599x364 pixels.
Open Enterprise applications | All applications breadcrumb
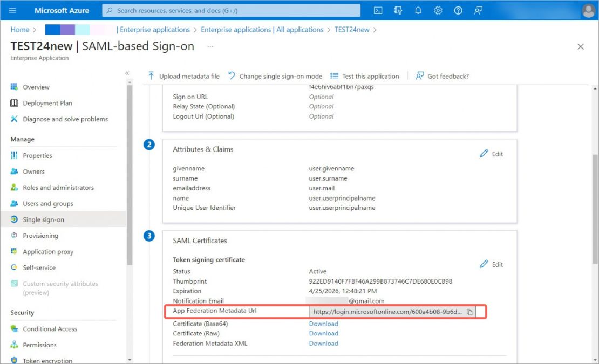262,29
